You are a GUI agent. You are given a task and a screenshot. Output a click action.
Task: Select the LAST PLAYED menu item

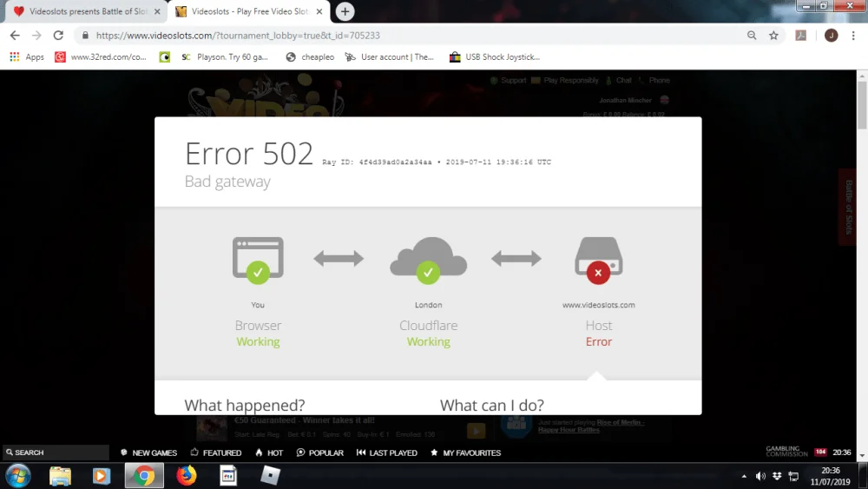point(387,453)
